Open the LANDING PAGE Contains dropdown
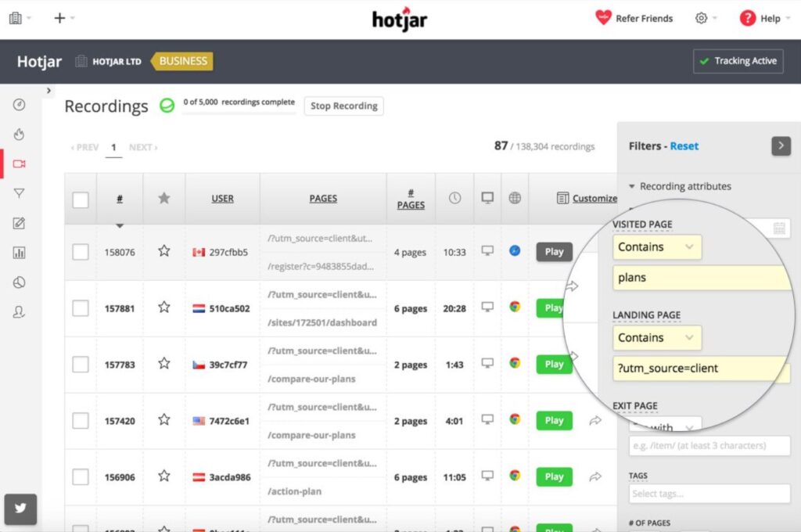Viewport: 801px width, 532px height. [656, 337]
